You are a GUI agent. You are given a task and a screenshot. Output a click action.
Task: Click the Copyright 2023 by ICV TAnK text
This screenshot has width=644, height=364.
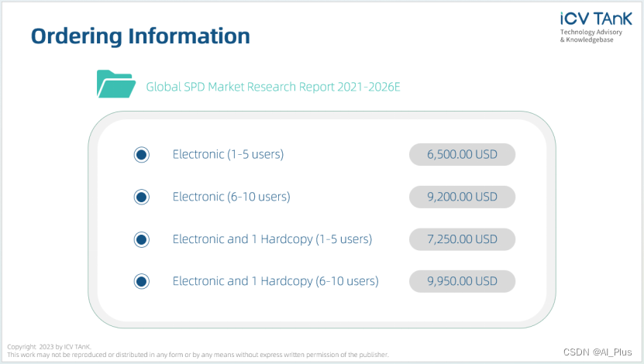click(50, 347)
